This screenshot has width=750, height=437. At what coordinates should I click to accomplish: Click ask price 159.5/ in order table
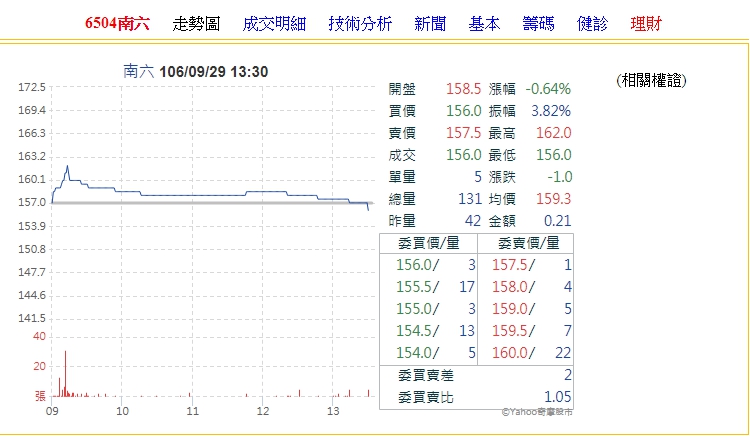514,331
